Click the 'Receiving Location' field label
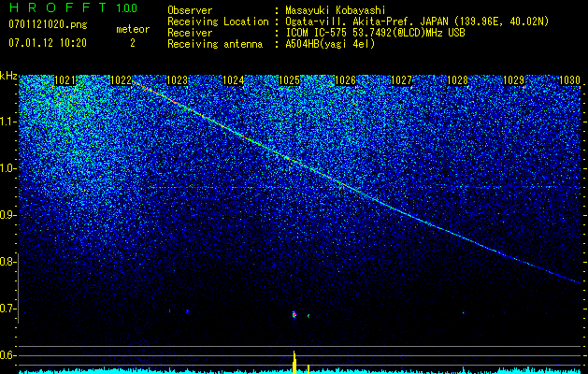 [218, 22]
